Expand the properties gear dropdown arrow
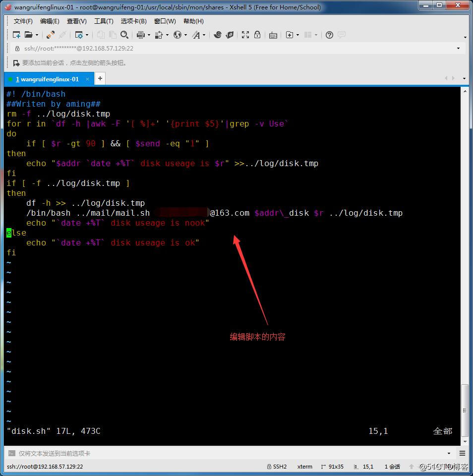Viewport: 473px width, 476px height. (x=87, y=35)
